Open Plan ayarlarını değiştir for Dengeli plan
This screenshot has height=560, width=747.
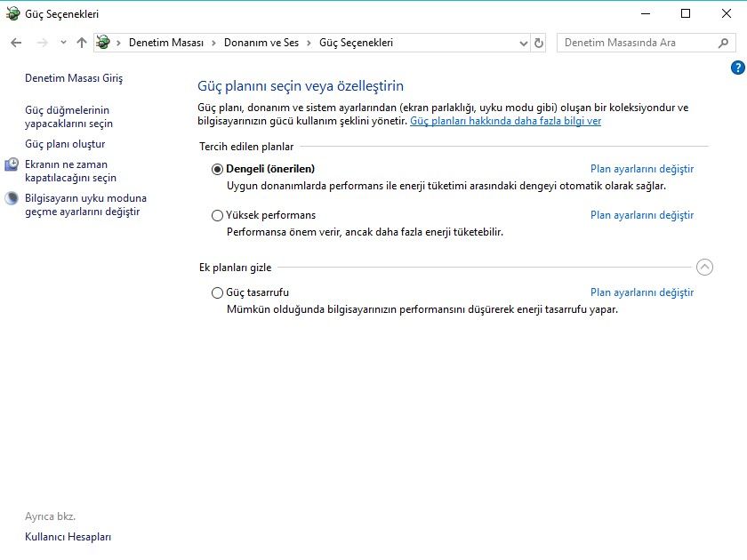point(640,168)
